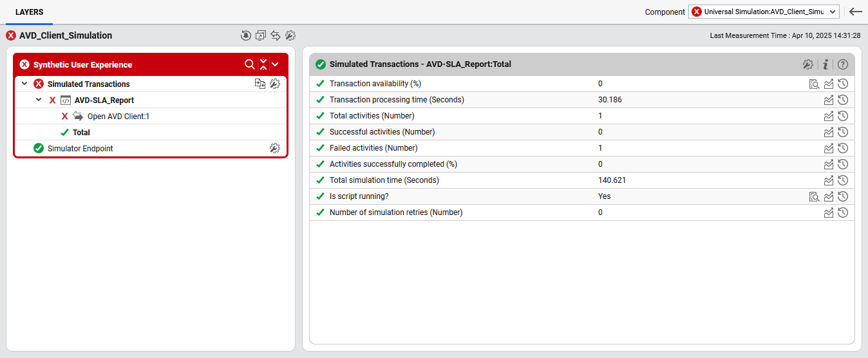The height and width of the screenshot is (358, 868).
Task: Collapse the AVD-SLA_Report tree node
Action: [39, 100]
